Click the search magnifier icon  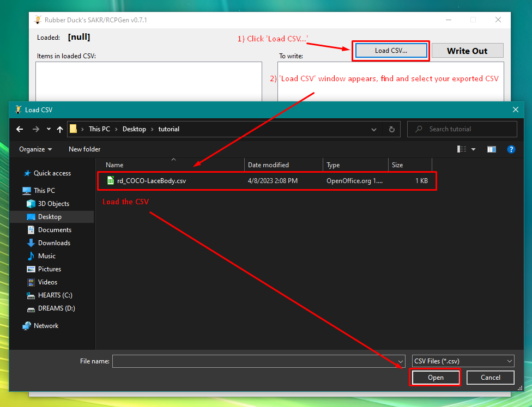click(x=419, y=129)
